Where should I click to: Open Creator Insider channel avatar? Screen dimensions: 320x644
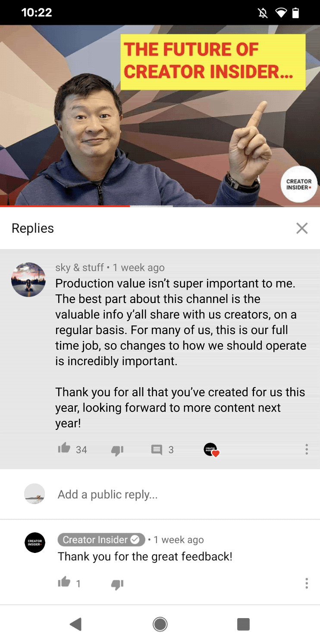[35, 543]
